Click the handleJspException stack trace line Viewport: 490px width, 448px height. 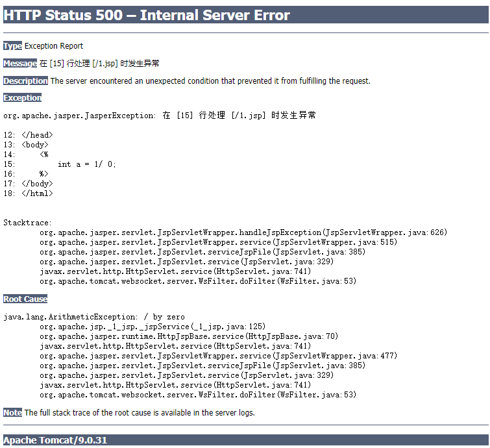tap(243, 232)
